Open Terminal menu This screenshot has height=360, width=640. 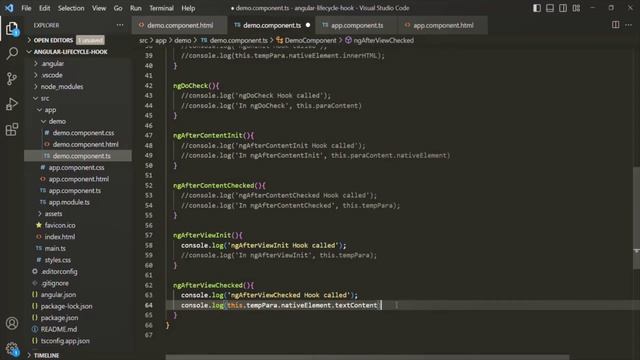161,8
